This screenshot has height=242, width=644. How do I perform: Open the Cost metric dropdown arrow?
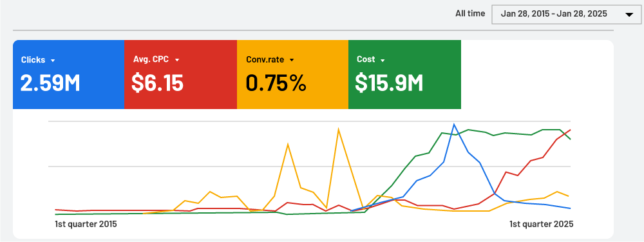[383, 60]
